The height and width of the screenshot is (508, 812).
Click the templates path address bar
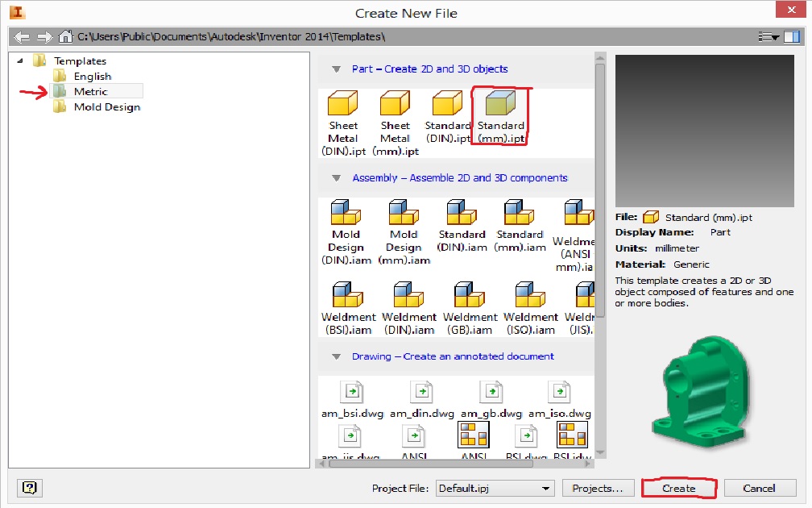tap(231, 37)
